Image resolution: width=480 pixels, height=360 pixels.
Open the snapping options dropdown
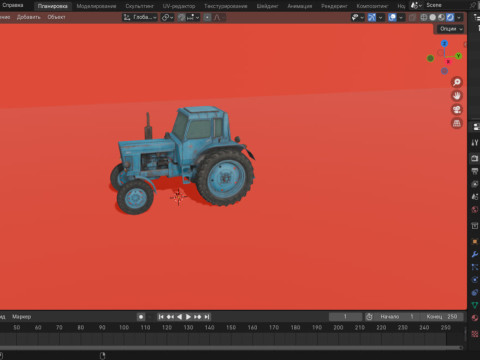pyautogui.click(x=193, y=17)
